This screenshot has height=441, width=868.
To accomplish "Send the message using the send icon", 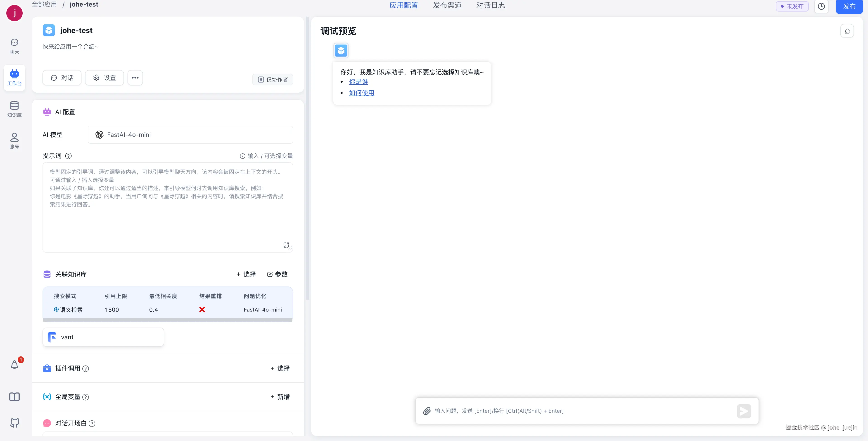I will (x=744, y=411).
